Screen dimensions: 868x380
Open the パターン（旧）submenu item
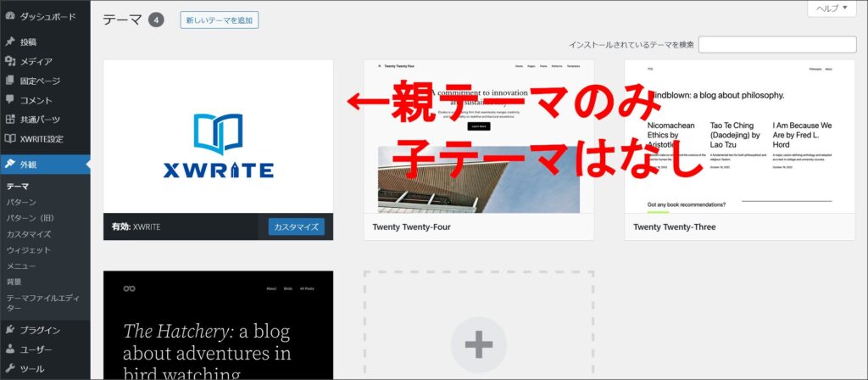coord(30,218)
